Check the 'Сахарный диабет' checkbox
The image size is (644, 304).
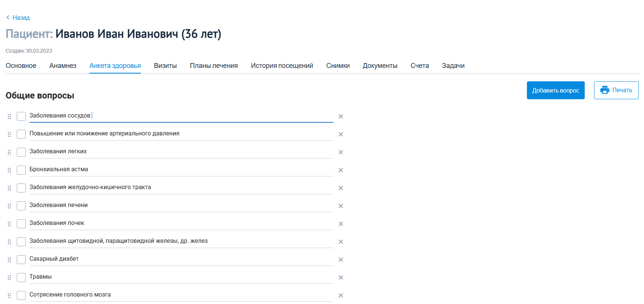click(21, 260)
